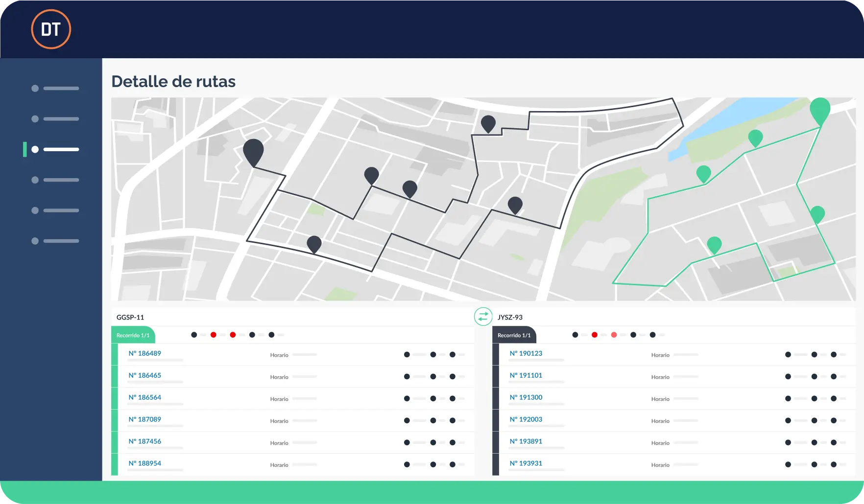The image size is (864, 504).
Task: Click the bright red step dot in JYSZ-93 progress
Action: (x=595, y=335)
